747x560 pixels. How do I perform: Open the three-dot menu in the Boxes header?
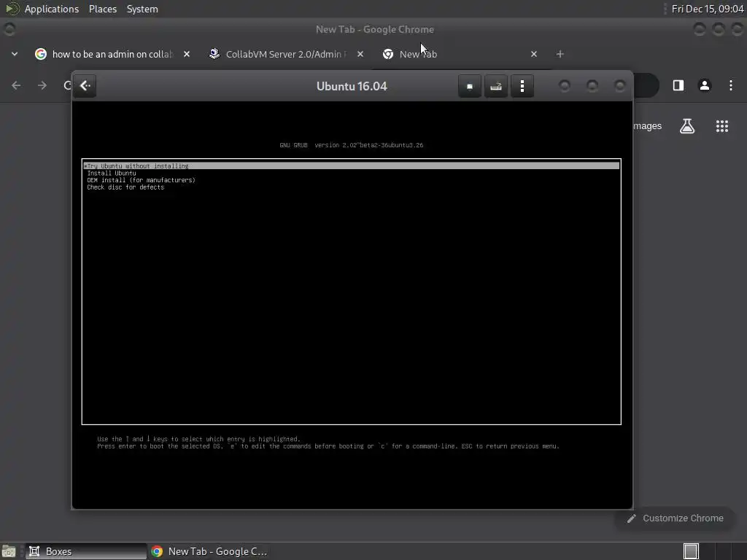pyautogui.click(x=522, y=86)
